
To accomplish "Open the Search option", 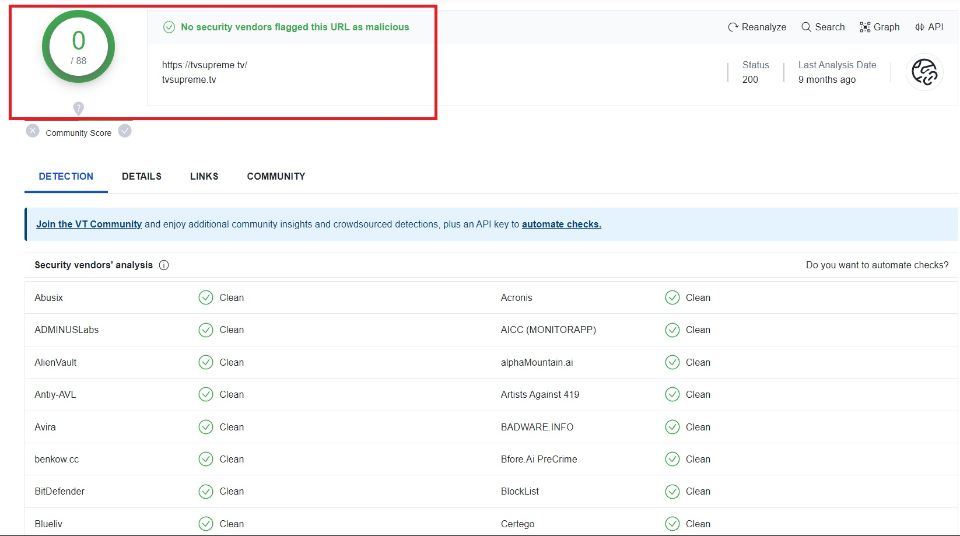I will tap(823, 27).
